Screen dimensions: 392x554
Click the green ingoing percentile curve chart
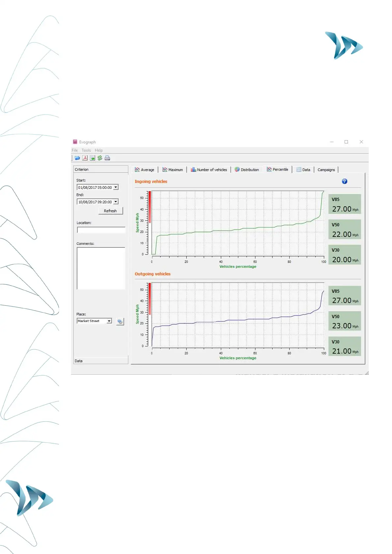point(238,223)
